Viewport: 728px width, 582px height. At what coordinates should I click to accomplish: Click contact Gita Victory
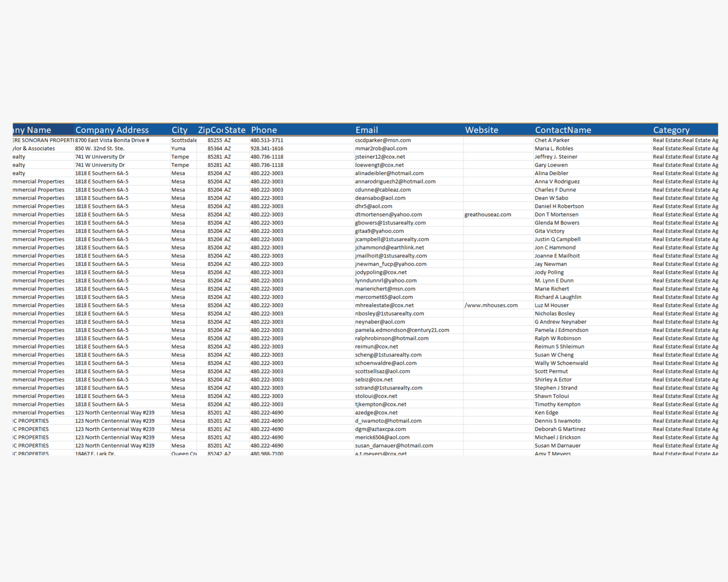pos(549,231)
